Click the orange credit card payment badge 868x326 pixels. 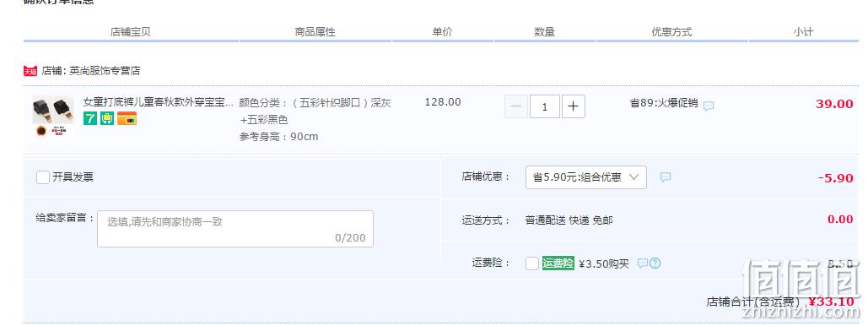pyautogui.click(x=127, y=118)
